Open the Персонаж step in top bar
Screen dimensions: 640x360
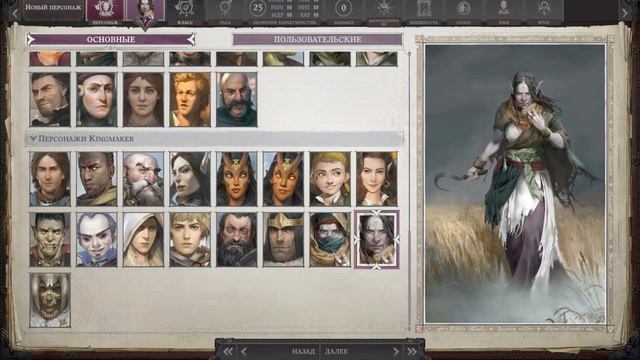click(105, 12)
